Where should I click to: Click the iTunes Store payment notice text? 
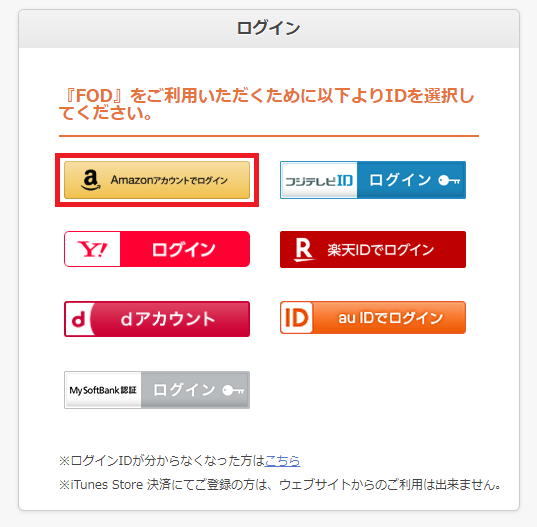(280, 485)
